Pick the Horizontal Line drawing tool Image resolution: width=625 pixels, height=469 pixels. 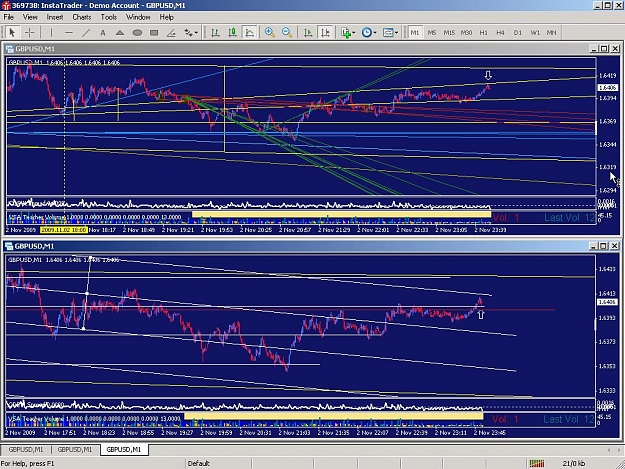click(69, 32)
